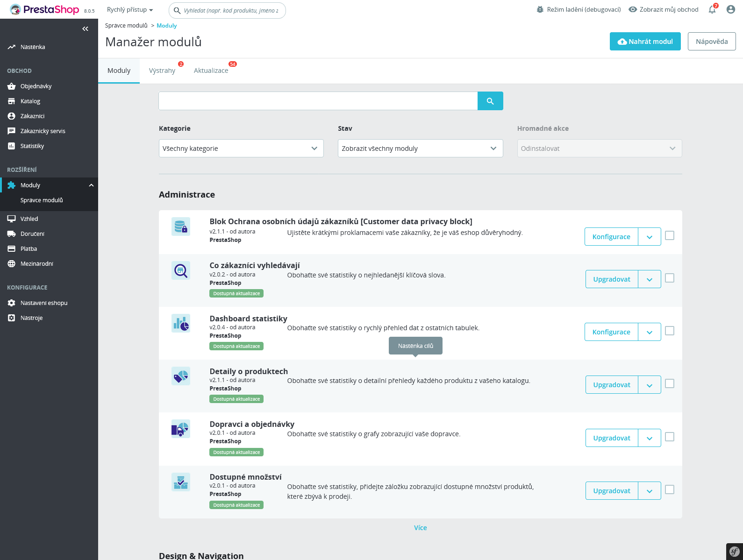Viewport: 743px width, 560px height.
Task: Expand actions arrow next to Dashboard statistiky Konfigurace
Action: (650, 332)
